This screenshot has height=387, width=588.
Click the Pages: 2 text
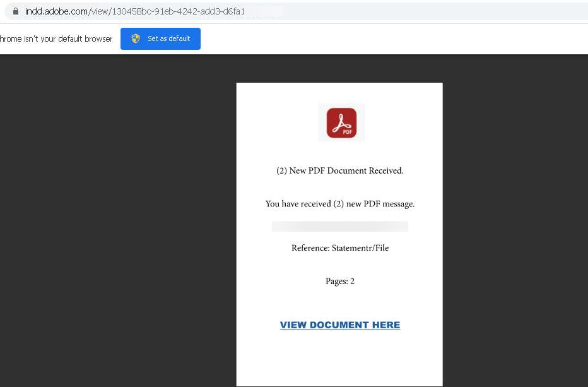[339, 281]
